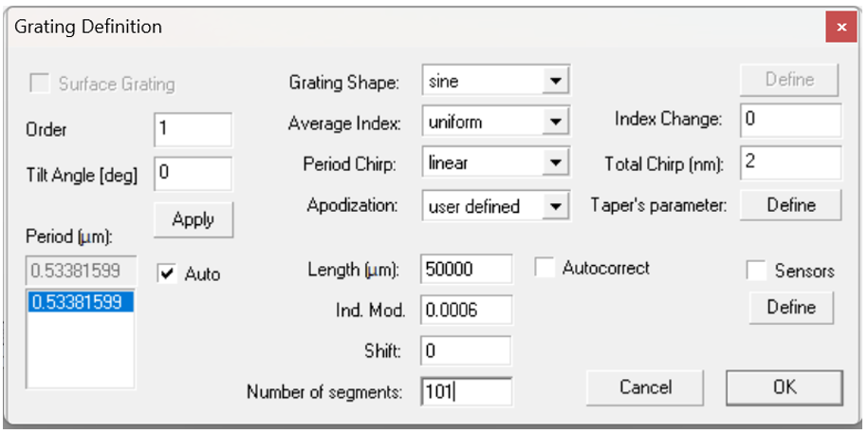The image size is (868, 434).
Task: Click Define next to Taper's parameter
Action: coord(790,205)
